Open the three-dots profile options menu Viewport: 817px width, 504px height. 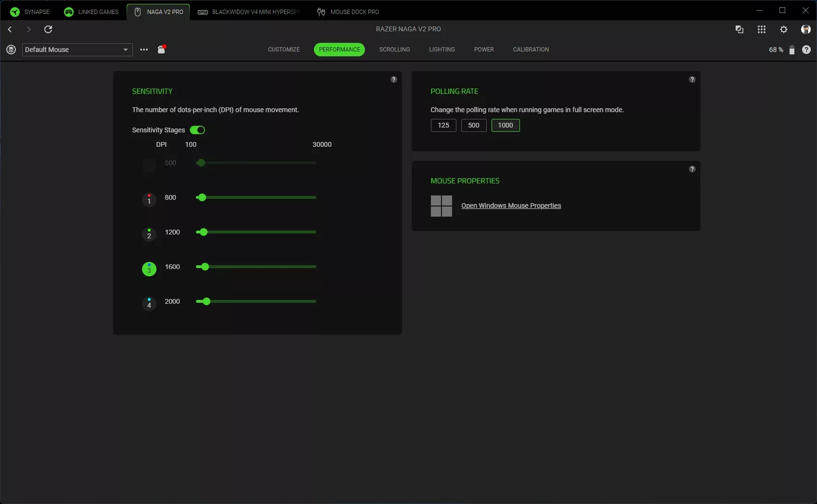pyautogui.click(x=144, y=50)
